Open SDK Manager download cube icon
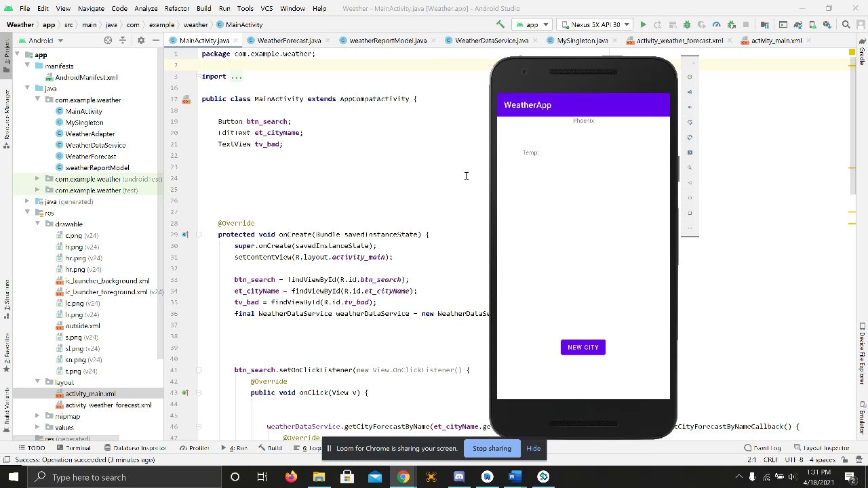Screen dimensions: 868x488 (827, 24)
